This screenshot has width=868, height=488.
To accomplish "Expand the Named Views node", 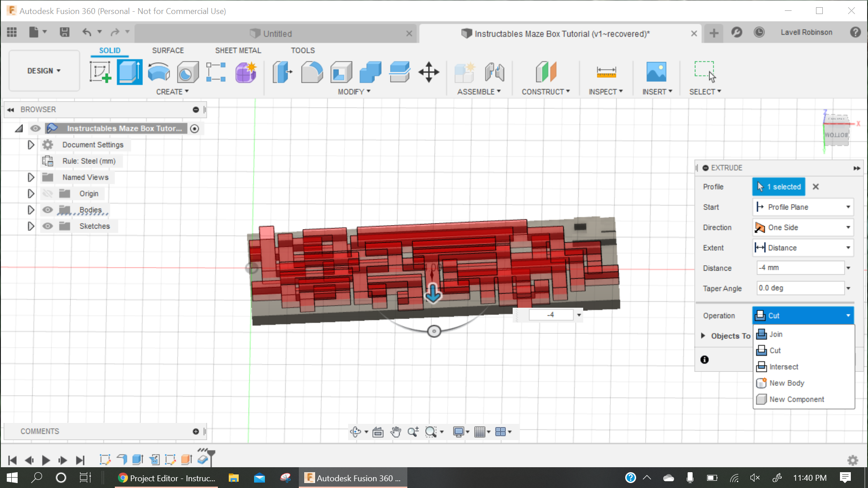I will pos(31,178).
